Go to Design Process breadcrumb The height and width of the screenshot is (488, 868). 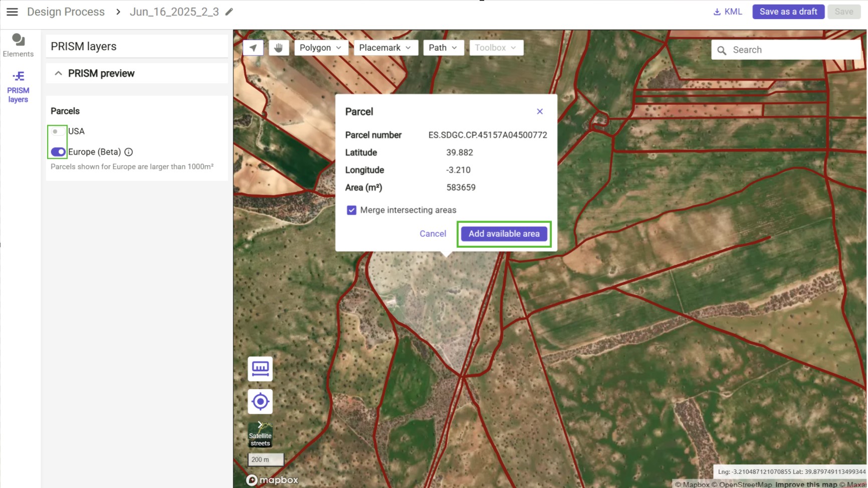pyautogui.click(x=66, y=12)
